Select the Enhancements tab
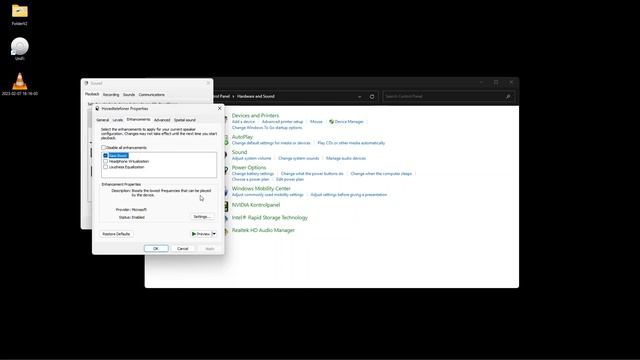 point(138,120)
